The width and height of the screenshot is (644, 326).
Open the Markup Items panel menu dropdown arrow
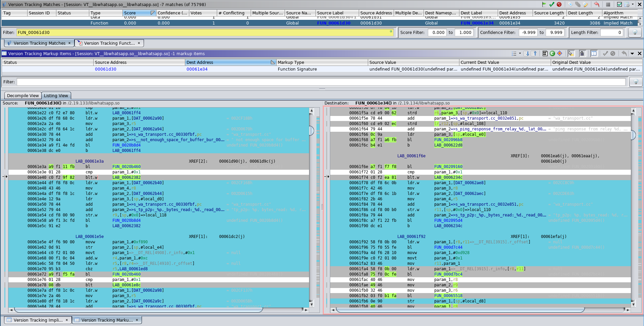point(632,53)
